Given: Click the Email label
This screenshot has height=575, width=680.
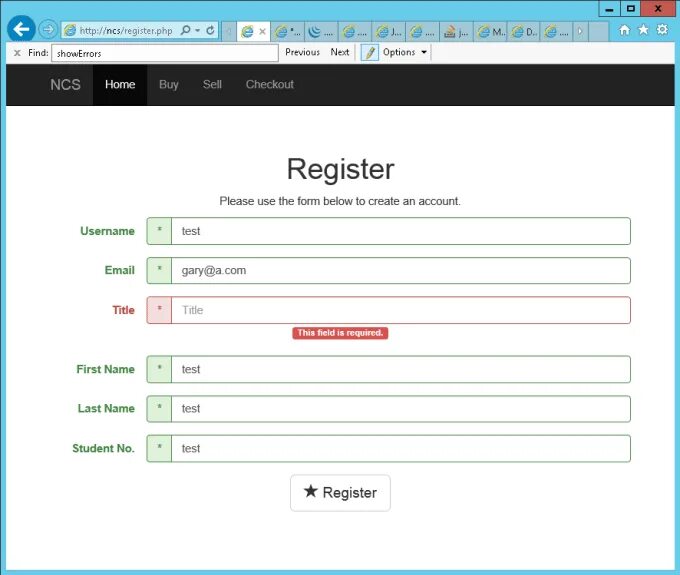Looking at the screenshot, I should click(x=120, y=270).
